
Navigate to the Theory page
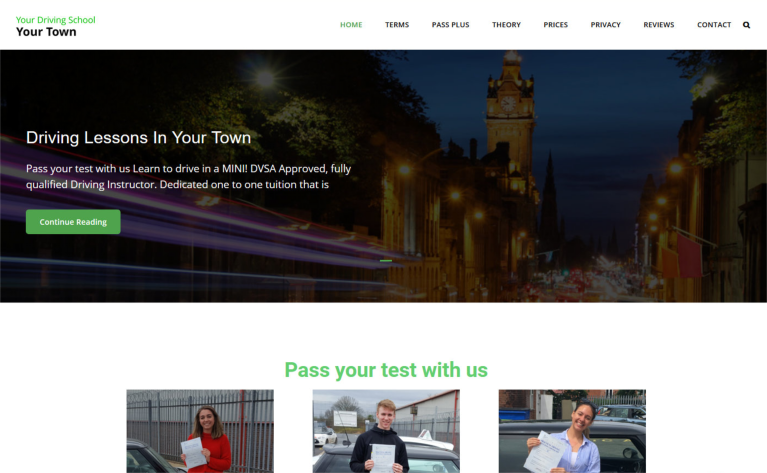[506, 25]
